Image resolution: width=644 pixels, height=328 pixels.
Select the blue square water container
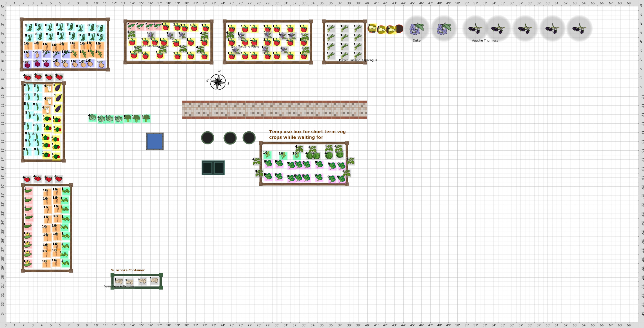[155, 141]
